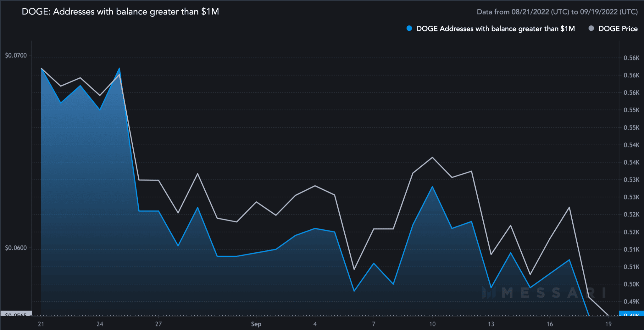Click the grey price line peak at September 10
Viewport: 644px width, 330px height.
point(432,157)
